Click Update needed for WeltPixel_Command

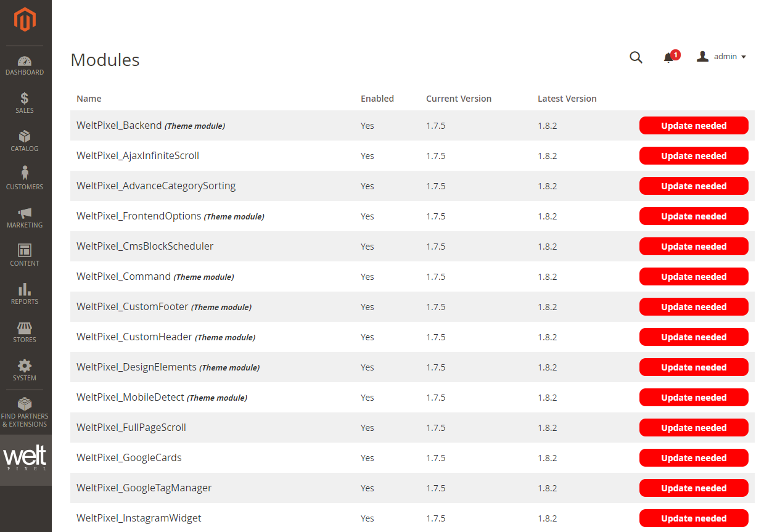[x=694, y=277]
